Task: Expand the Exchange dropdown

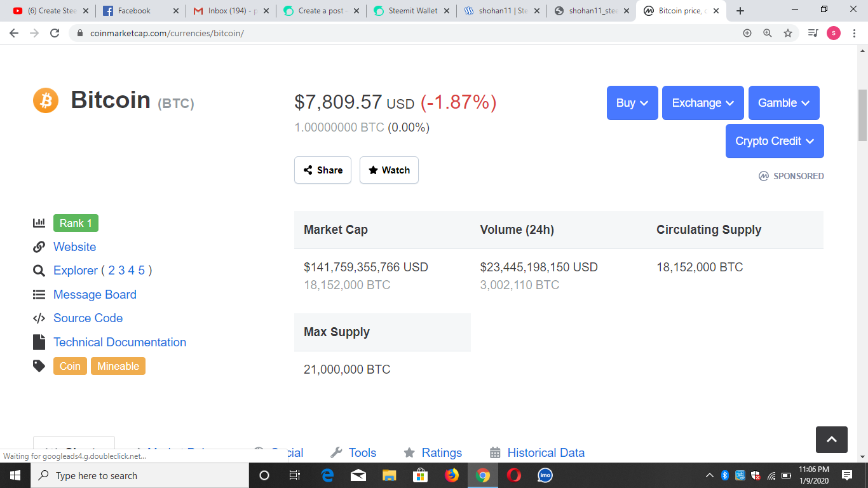Action: (x=703, y=103)
